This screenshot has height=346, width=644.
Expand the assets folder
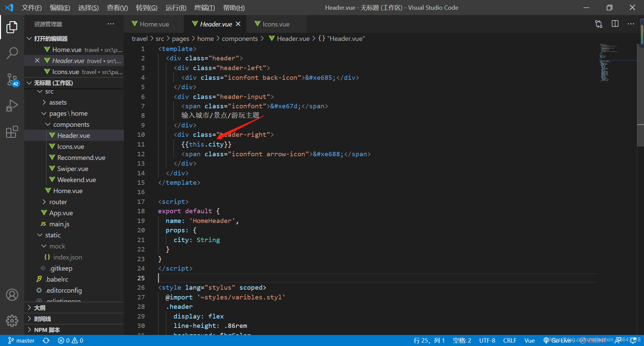[x=58, y=102]
